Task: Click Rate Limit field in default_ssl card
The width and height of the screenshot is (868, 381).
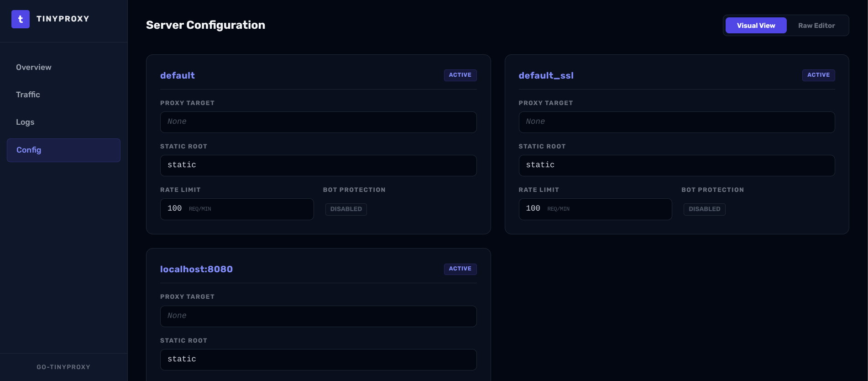Action: tap(595, 209)
